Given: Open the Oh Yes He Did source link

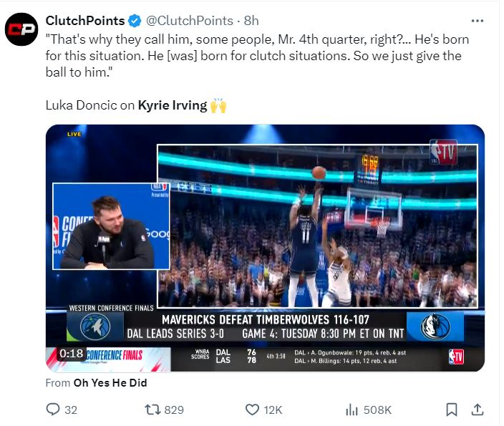Looking at the screenshot, I should (110, 383).
